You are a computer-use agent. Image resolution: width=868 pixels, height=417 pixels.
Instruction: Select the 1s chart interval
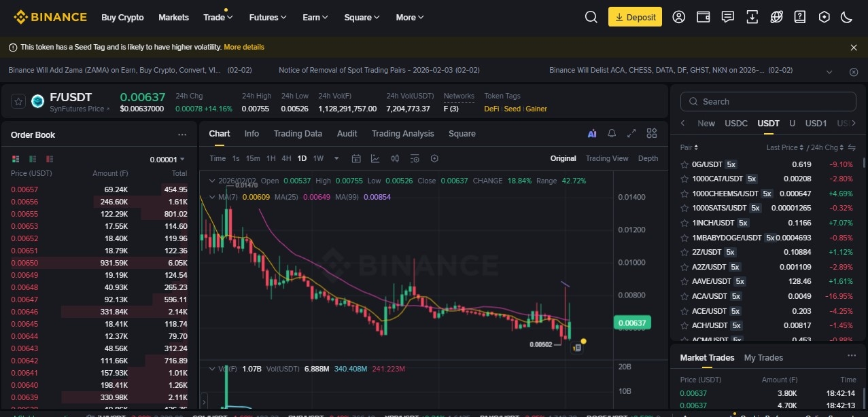pyautogui.click(x=236, y=158)
